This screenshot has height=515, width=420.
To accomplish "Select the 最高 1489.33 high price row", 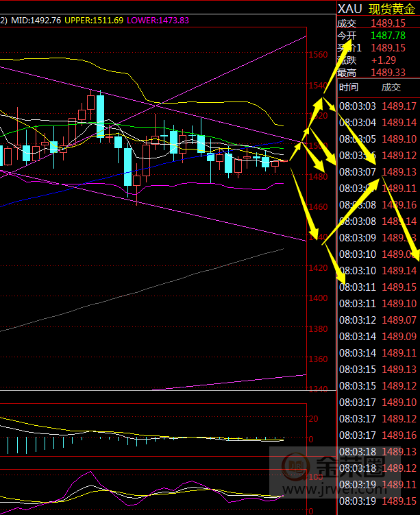I will pyautogui.click(x=377, y=72).
